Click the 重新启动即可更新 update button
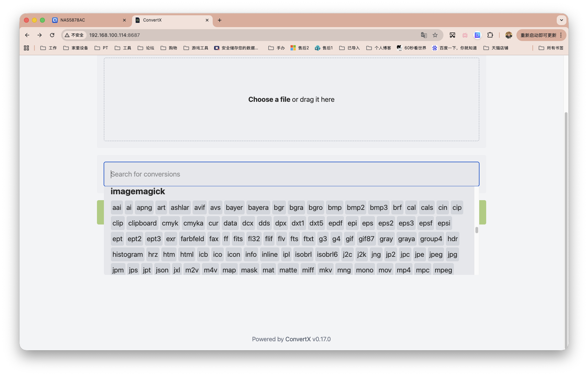This screenshot has width=588, height=376. pos(538,35)
